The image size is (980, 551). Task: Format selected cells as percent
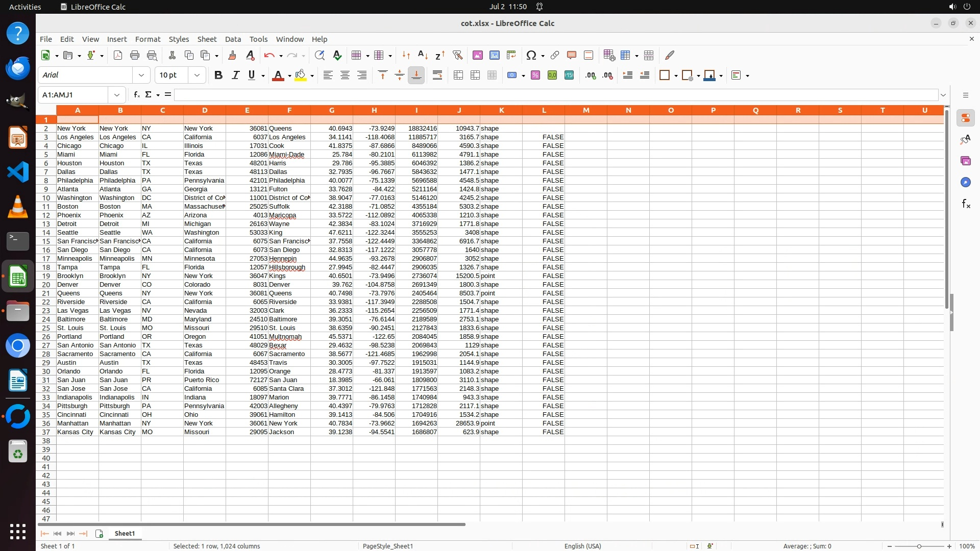(x=535, y=76)
